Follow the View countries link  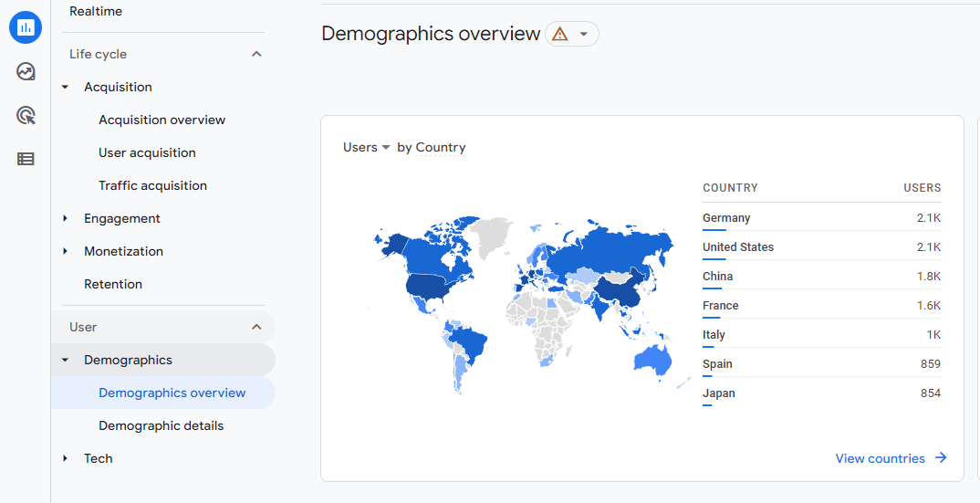[880, 458]
